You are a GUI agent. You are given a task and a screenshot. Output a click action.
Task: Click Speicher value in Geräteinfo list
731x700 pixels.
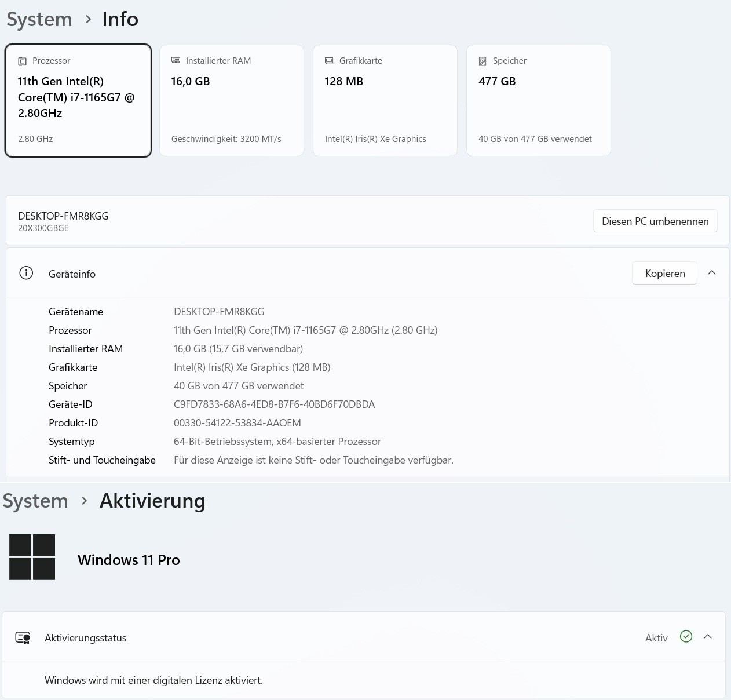pos(239,386)
